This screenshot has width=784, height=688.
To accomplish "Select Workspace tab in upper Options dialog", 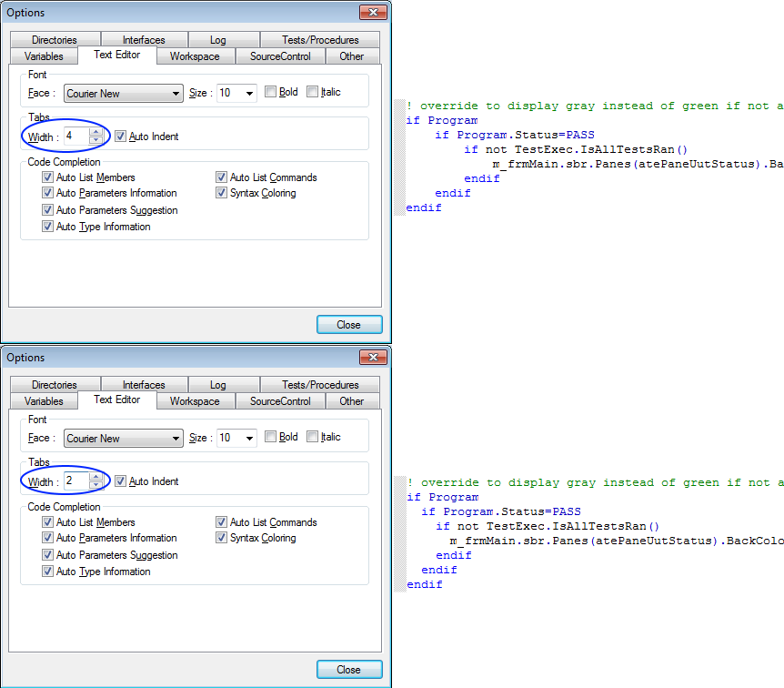I will pyautogui.click(x=195, y=56).
